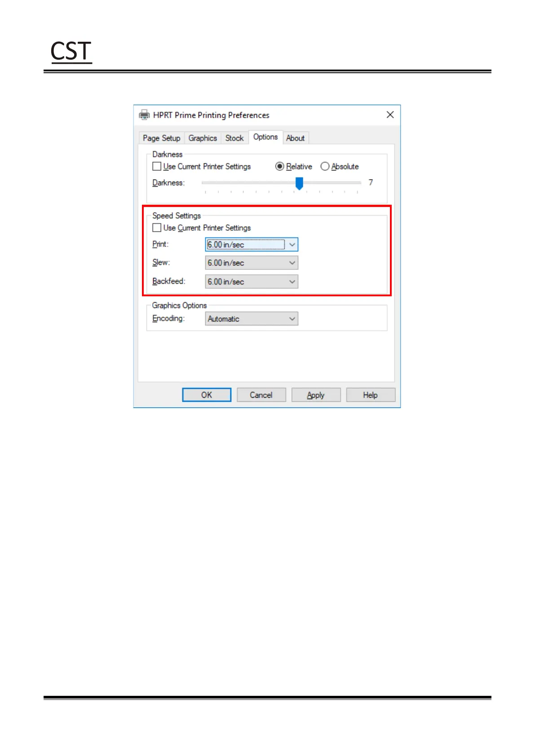The width and height of the screenshot is (535, 756).
Task: Apply the printing preferences
Action: click(x=316, y=395)
